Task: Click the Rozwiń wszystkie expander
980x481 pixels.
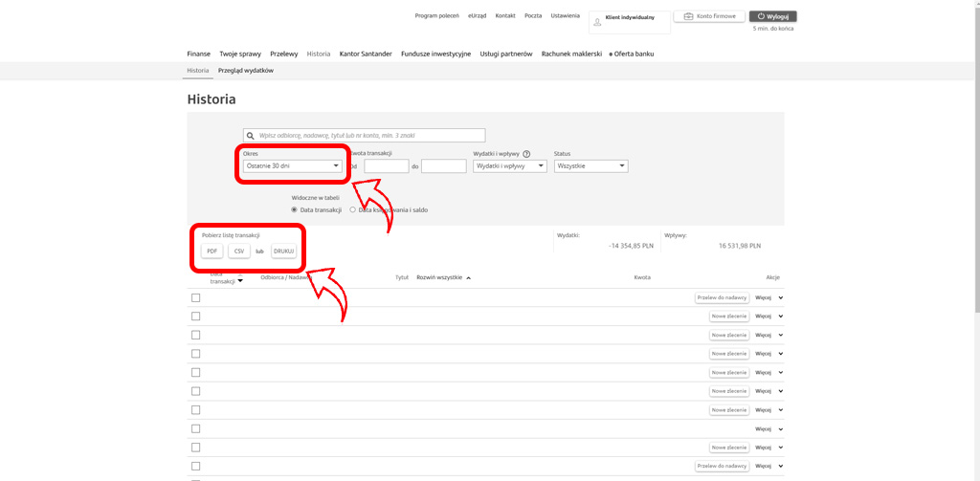Action: tap(443, 277)
